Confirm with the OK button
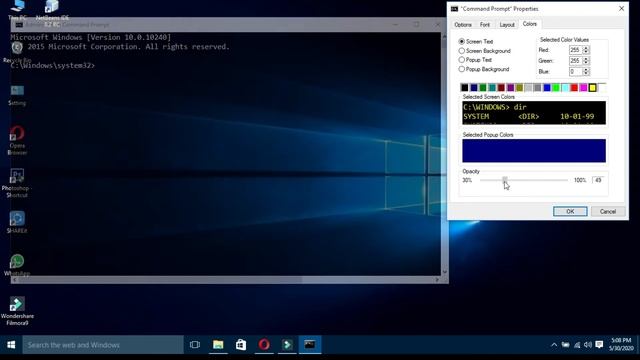Viewport: 640px width, 360px height. pos(570,211)
